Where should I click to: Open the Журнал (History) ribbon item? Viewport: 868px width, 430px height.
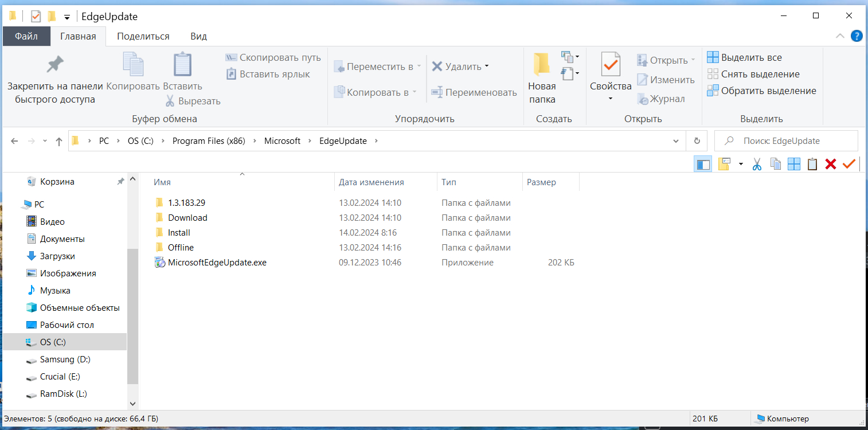pos(661,99)
